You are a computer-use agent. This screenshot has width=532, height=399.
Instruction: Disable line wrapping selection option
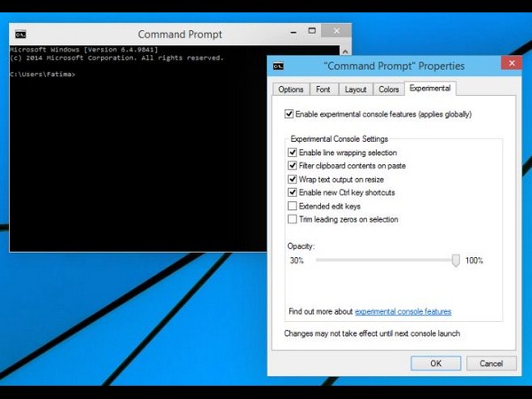click(x=293, y=153)
